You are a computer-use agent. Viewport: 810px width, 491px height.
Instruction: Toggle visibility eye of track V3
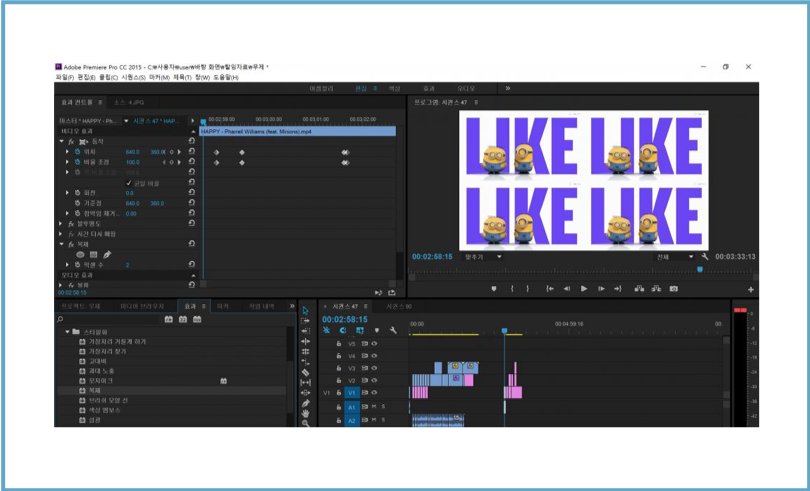(375, 369)
